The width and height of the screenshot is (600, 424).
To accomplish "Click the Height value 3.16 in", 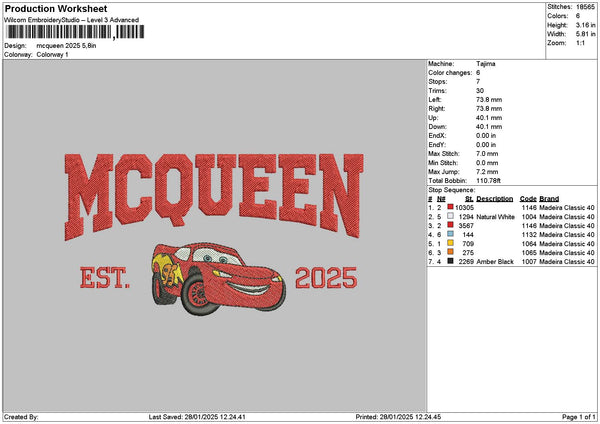I will tap(585, 25).
